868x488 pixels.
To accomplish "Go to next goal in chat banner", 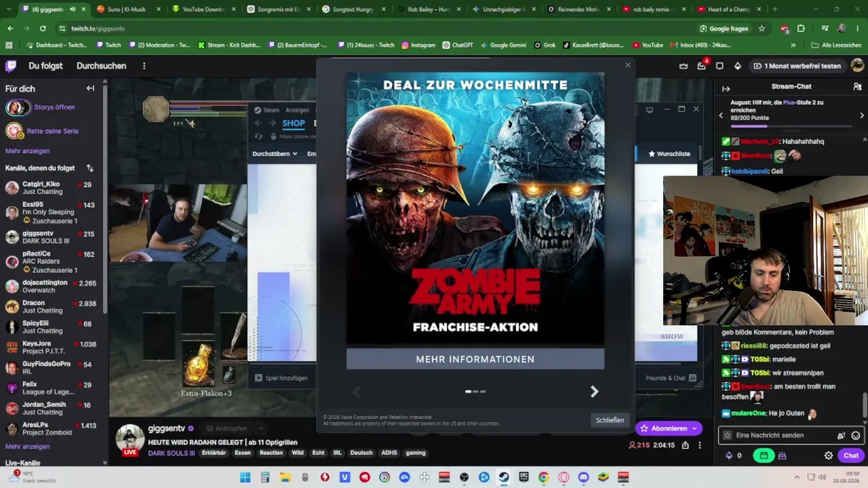I will (862, 115).
